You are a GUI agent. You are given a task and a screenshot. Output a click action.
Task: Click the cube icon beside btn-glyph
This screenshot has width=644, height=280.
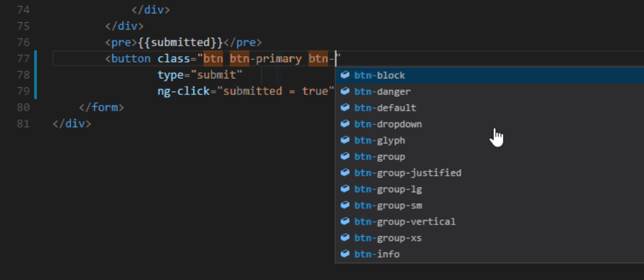tap(345, 140)
